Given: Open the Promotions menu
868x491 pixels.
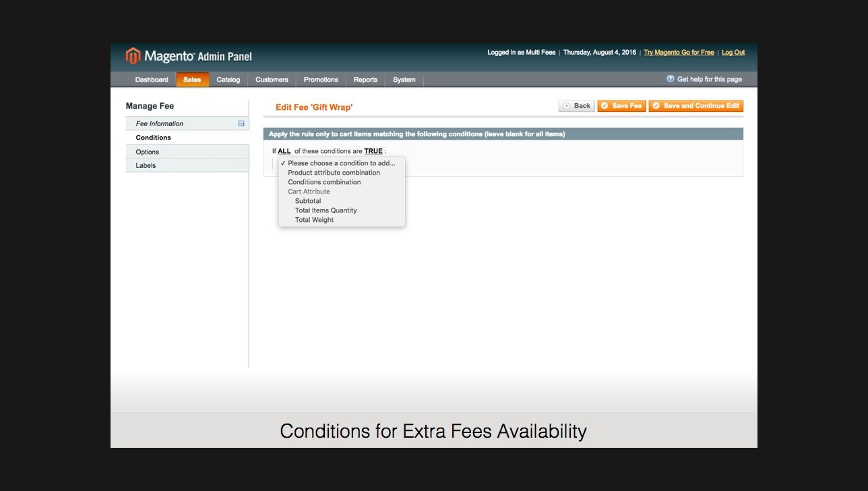Looking at the screenshot, I should (320, 79).
